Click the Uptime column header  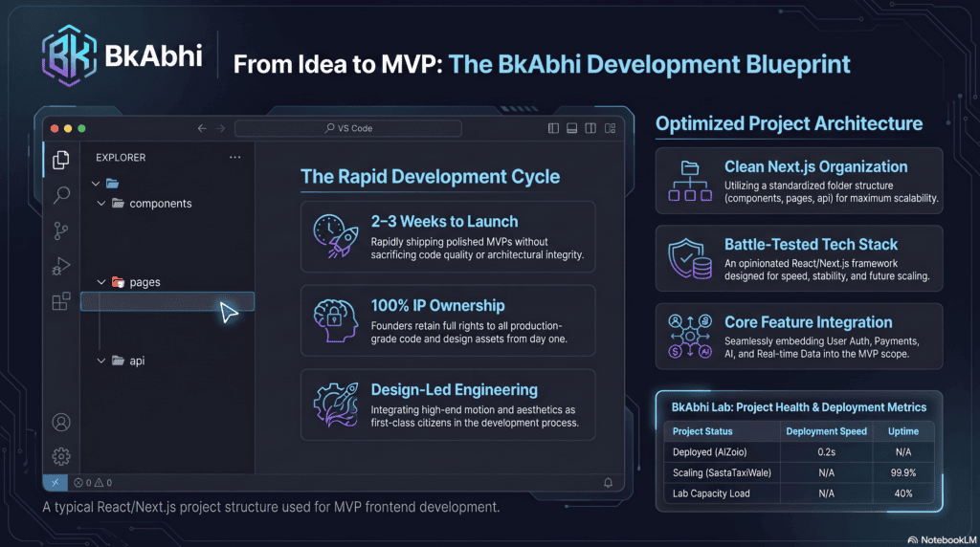click(x=903, y=431)
